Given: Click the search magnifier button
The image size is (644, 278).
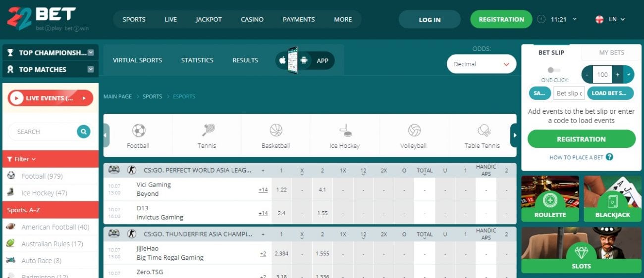Looking at the screenshot, I should [x=84, y=132].
